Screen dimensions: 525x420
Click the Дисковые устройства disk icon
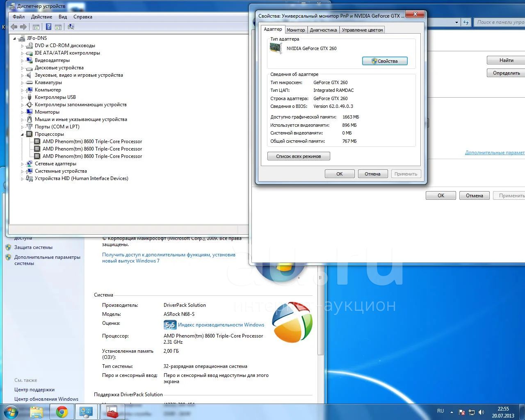[x=30, y=68]
